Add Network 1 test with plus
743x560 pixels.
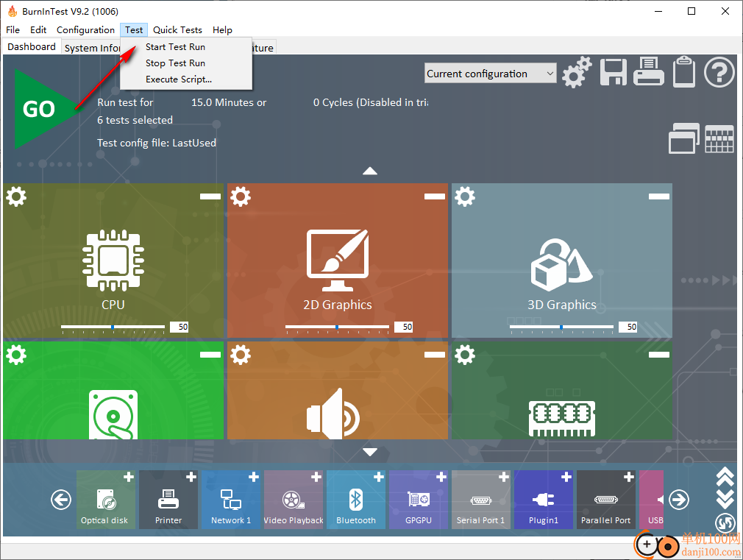[254, 477]
